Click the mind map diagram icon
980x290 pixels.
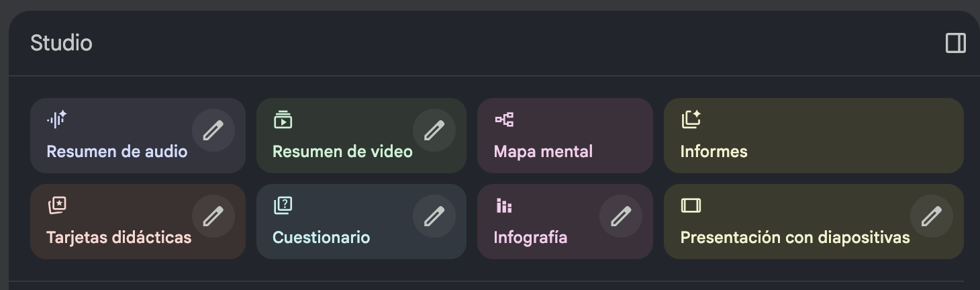point(504,119)
